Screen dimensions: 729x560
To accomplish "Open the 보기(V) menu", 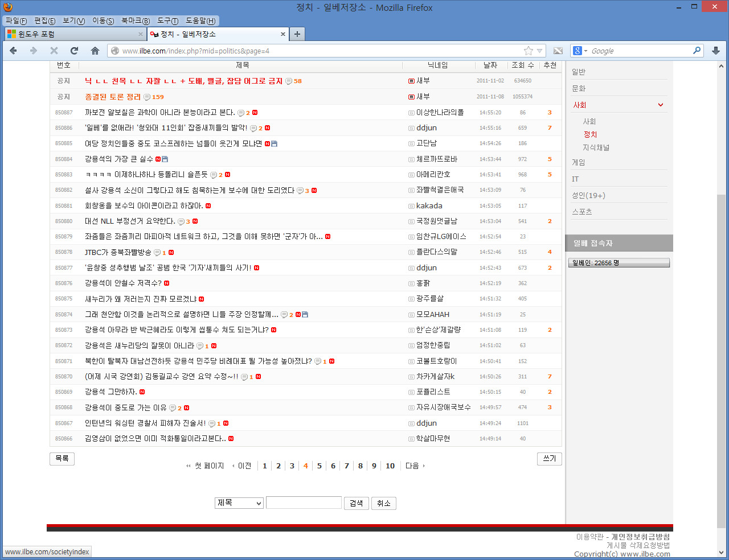I will [74, 20].
